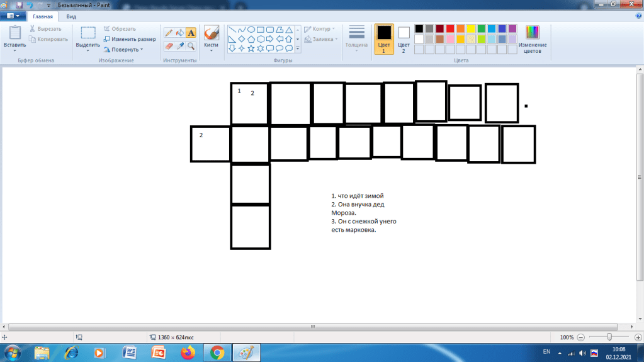Pick the red color swatch in palette
This screenshot has width=644, height=362.
[x=450, y=29]
